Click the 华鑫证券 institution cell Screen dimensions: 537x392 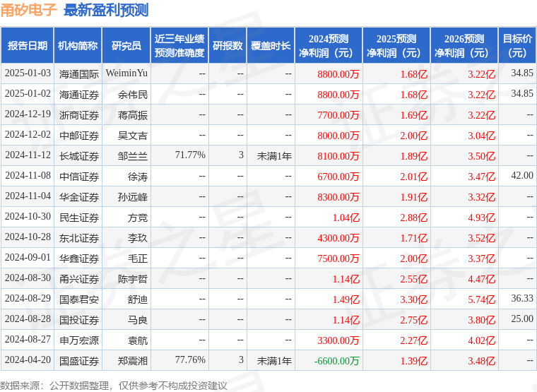pyautogui.click(x=79, y=259)
